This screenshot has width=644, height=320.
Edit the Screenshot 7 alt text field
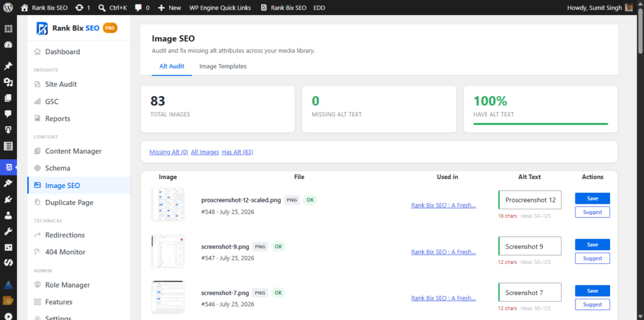tap(530, 292)
